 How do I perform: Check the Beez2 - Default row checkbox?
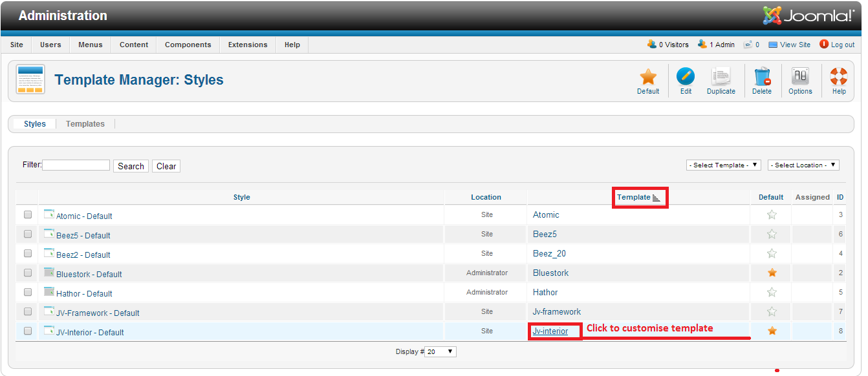28,253
